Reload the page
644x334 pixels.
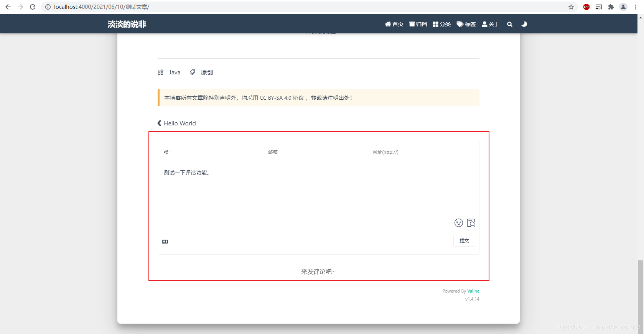coord(33,7)
